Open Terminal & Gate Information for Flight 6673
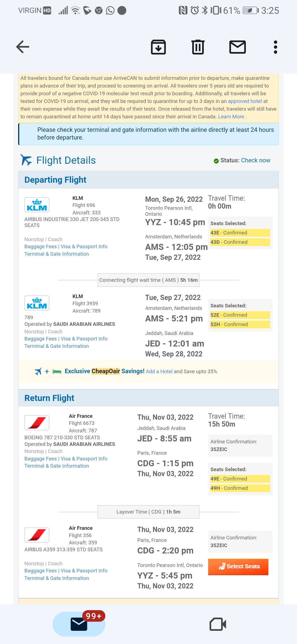Screen dimensions: 297x644 click(57, 466)
